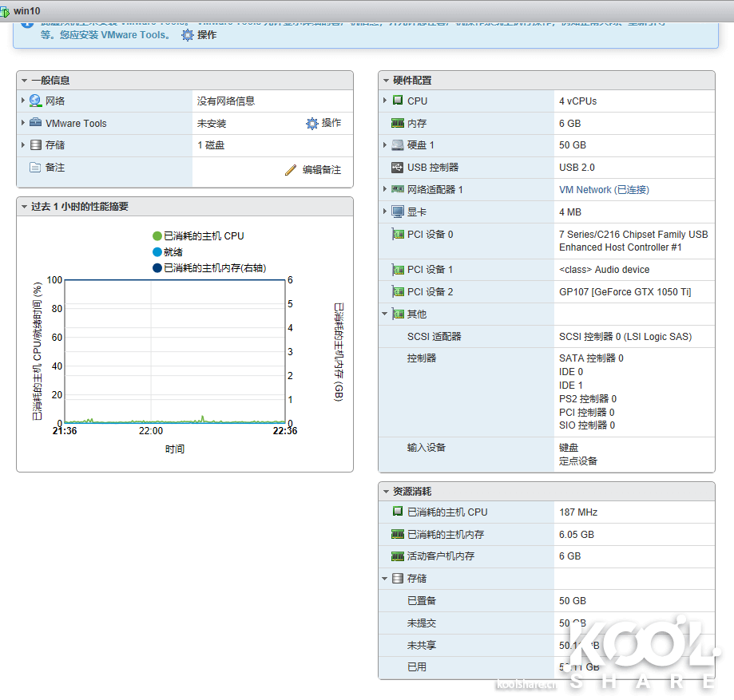Viewport: 734px width, 700px height.
Task: Click the gear icon beside VMware Tools 操作
Action: pyautogui.click(x=312, y=124)
